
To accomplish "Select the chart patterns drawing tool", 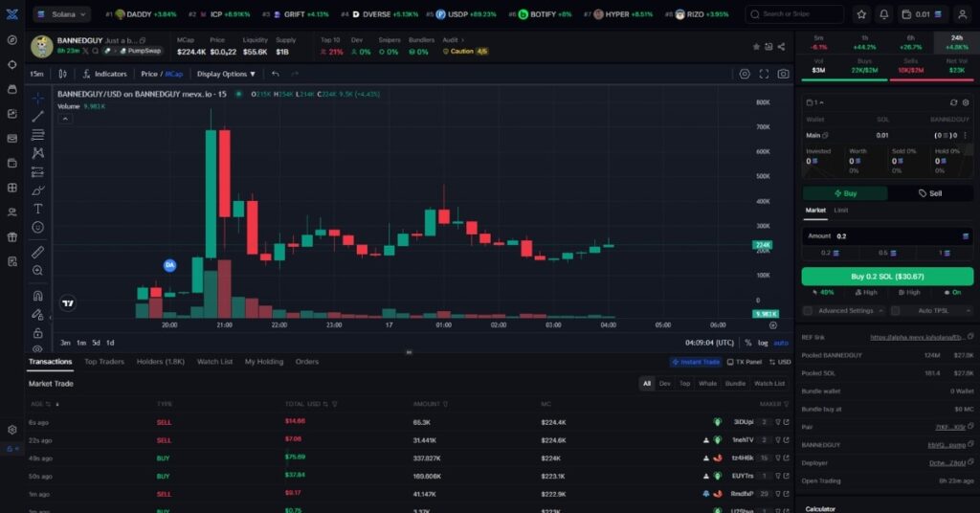I will [x=37, y=152].
